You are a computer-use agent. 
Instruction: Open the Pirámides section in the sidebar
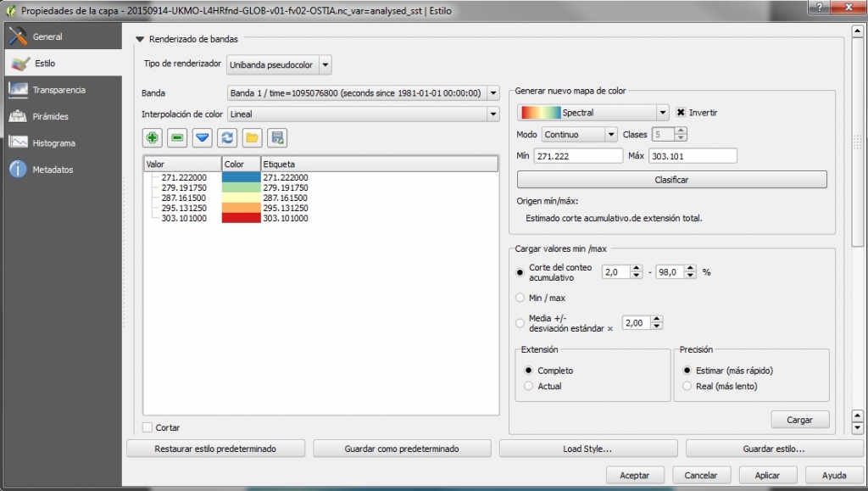(50, 116)
